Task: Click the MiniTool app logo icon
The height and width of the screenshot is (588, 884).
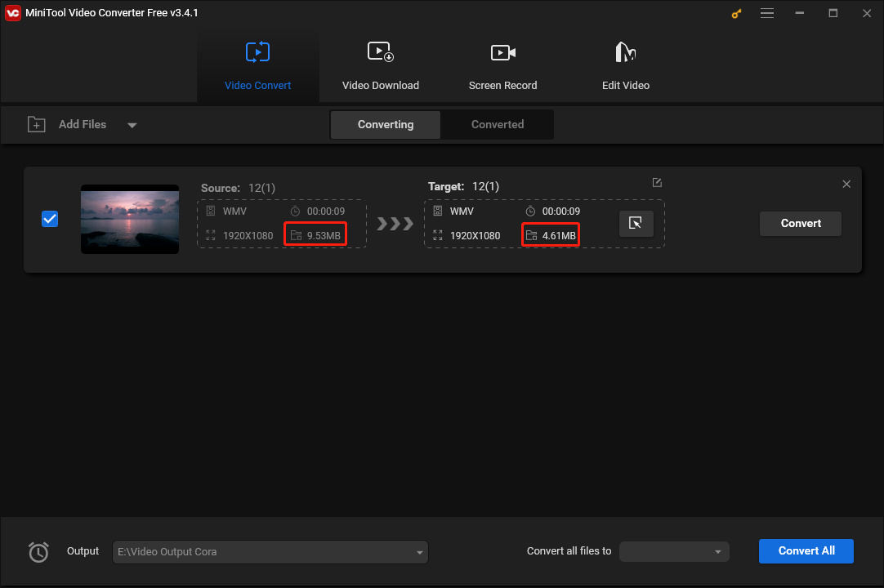Action: pyautogui.click(x=12, y=13)
